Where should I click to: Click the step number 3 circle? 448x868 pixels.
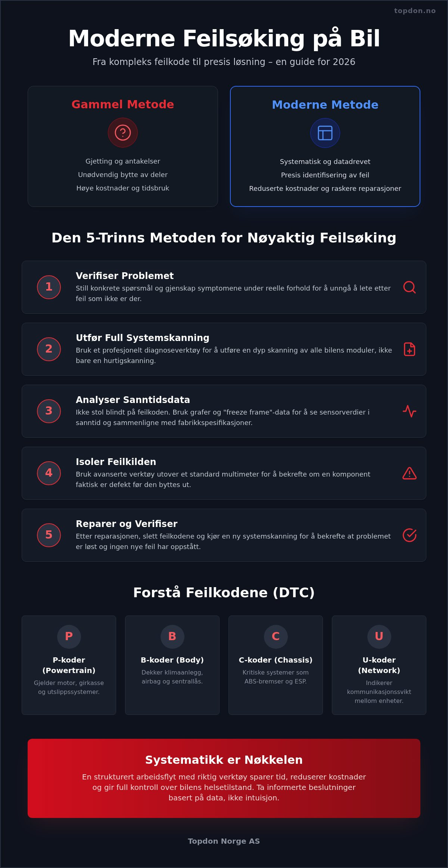tap(49, 411)
